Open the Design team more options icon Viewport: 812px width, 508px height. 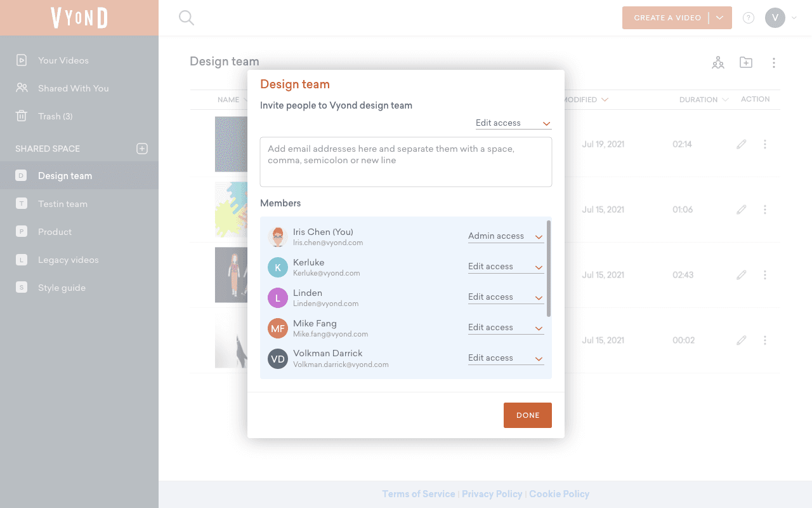tap(774, 63)
